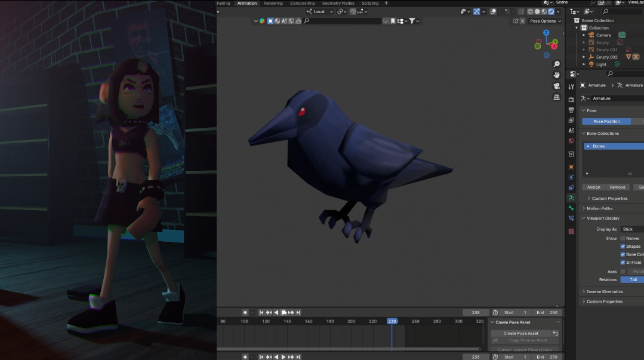Open the World properties tab icon
The image size is (644, 360).
[571, 140]
